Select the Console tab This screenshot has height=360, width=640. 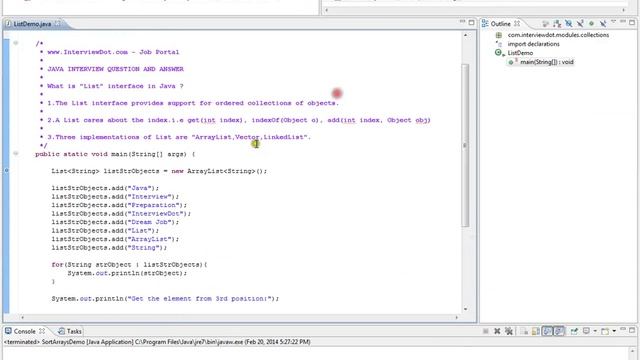[x=24, y=331]
